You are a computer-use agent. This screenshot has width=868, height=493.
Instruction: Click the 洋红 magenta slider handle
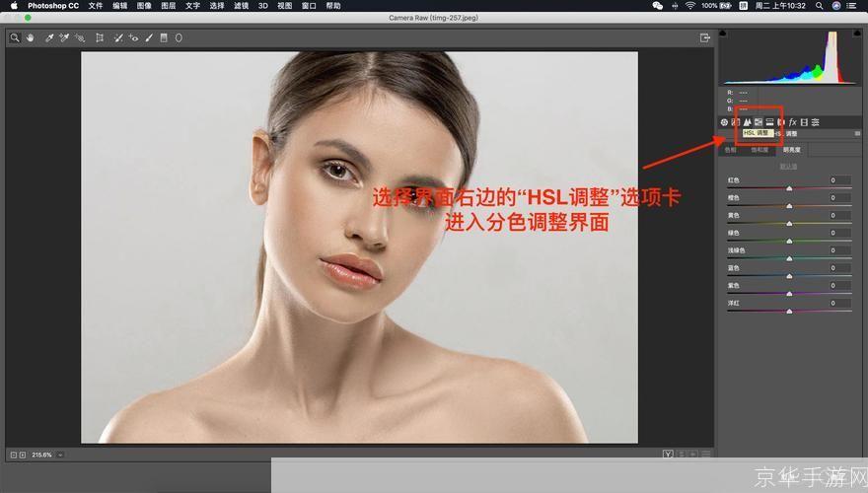tap(789, 312)
